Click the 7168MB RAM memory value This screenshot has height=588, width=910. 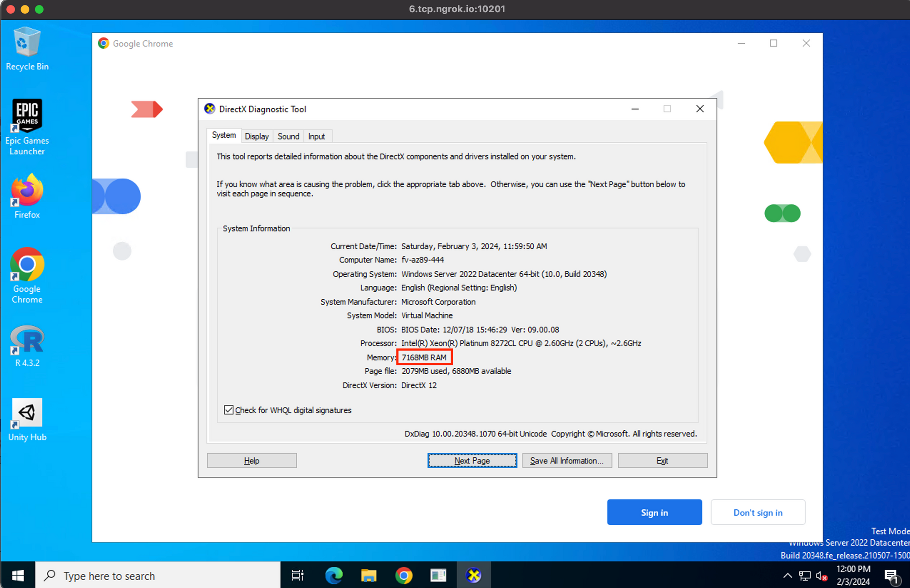pos(424,357)
